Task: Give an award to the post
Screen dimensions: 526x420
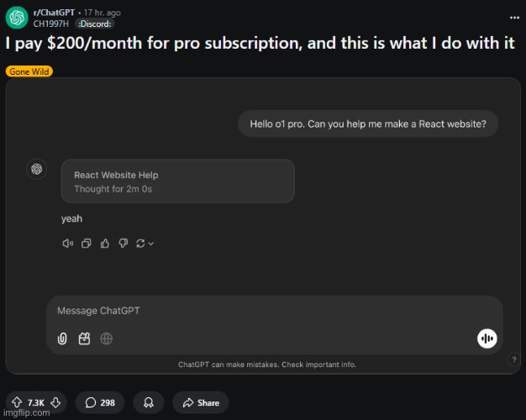Action: (x=149, y=402)
